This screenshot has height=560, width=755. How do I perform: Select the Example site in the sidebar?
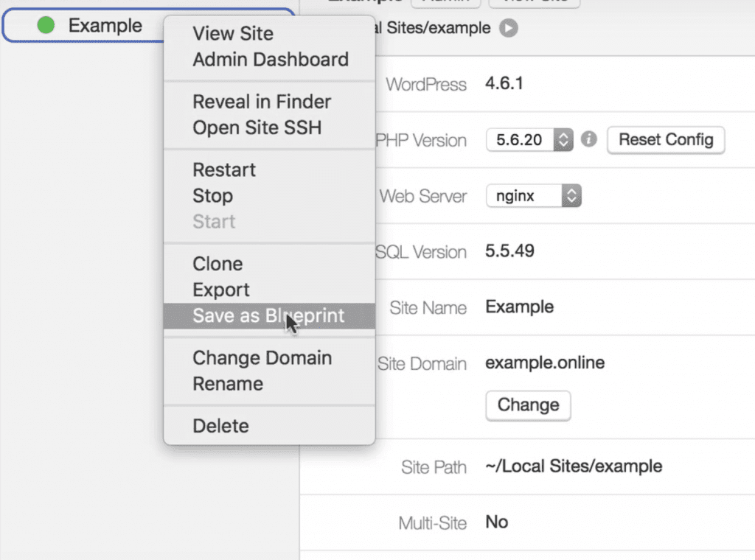coord(105,26)
